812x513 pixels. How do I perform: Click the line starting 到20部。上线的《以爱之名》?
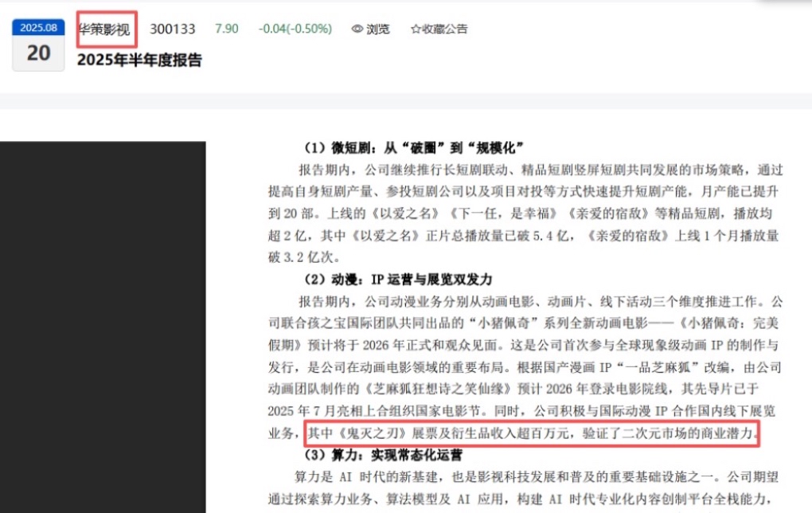pyautogui.click(x=520, y=213)
